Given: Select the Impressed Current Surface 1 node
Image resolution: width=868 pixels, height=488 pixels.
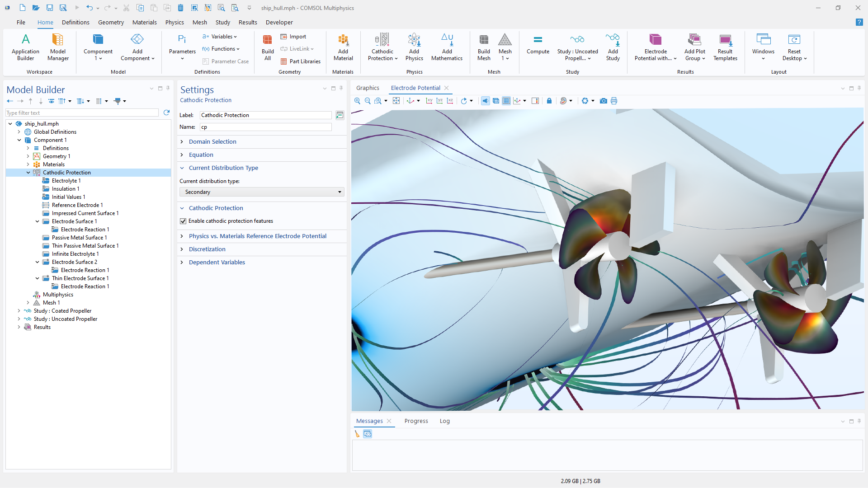Looking at the screenshot, I should coord(85,213).
